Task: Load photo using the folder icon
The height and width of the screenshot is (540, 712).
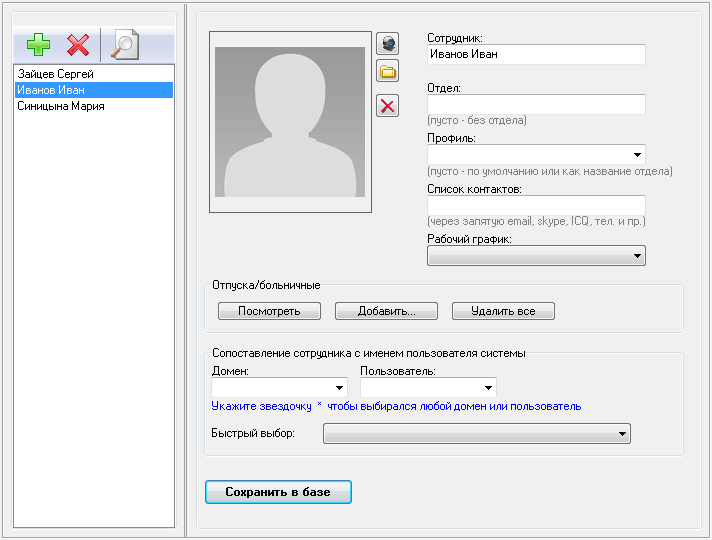Action: pyautogui.click(x=387, y=71)
